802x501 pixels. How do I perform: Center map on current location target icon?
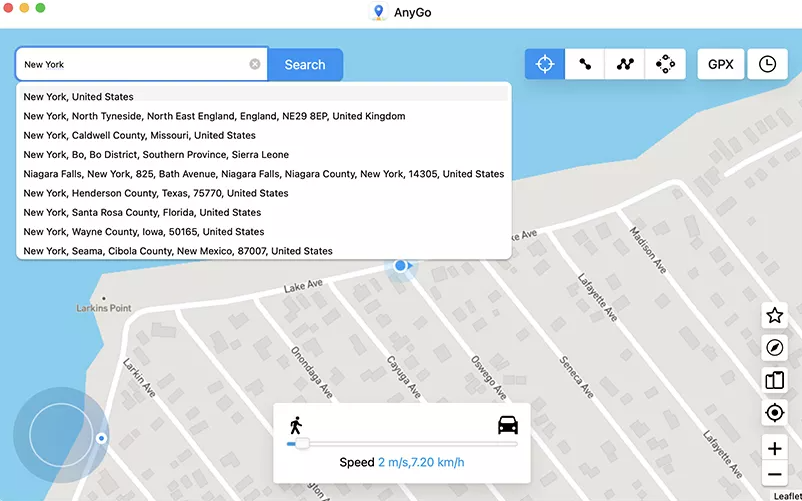(x=774, y=413)
